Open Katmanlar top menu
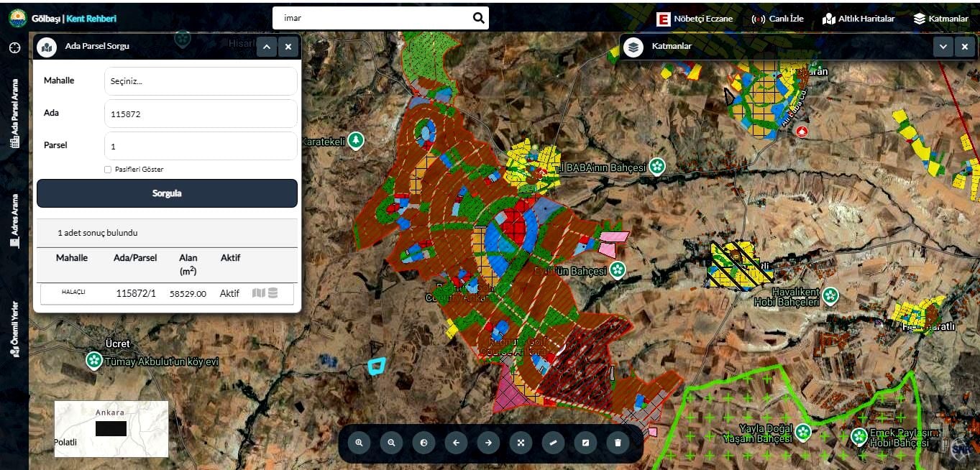The image size is (980, 470). (940, 19)
